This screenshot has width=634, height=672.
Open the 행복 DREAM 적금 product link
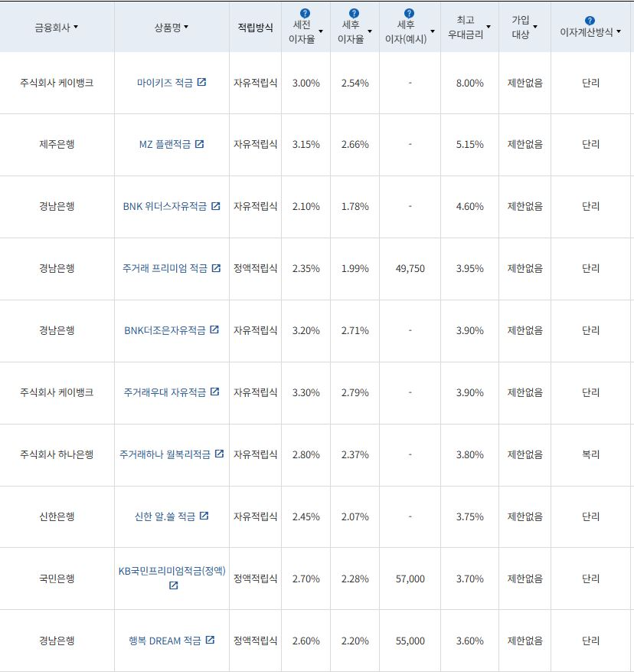[x=165, y=641]
